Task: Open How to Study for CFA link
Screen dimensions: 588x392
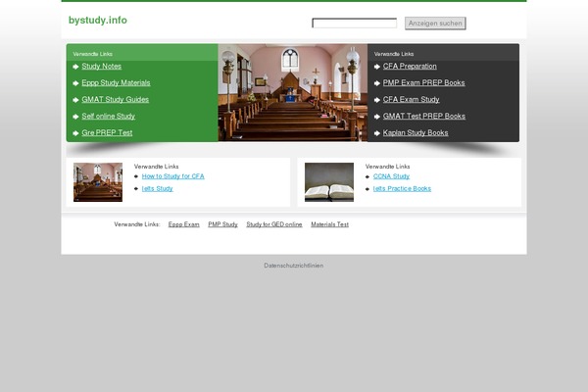Action: (x=172, y=176)
